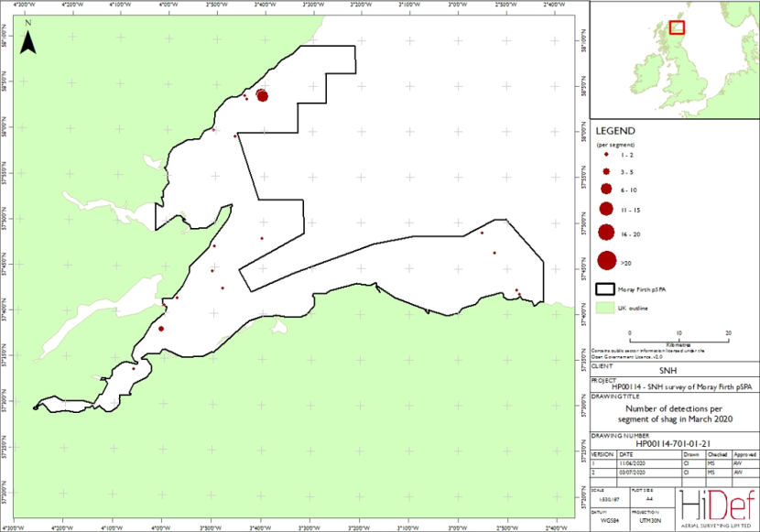Click the DATE column header
The image size is (760, 532).
pos(625,454)
